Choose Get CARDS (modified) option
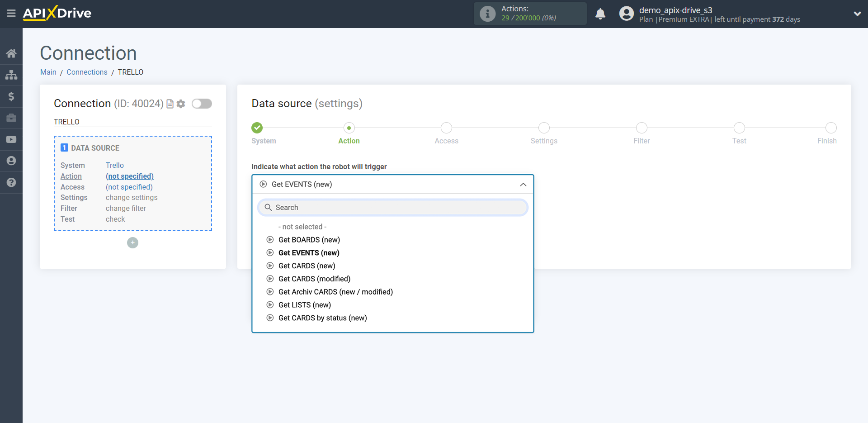 point(315,279)
